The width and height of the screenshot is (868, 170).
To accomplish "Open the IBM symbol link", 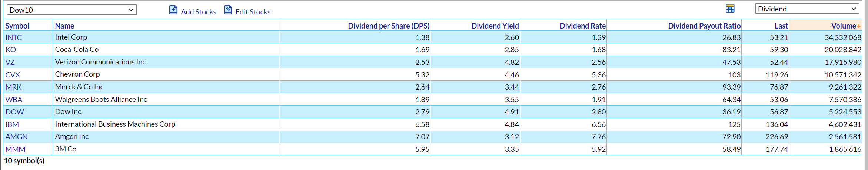I will pyautogui.click(x=12, y=124).
